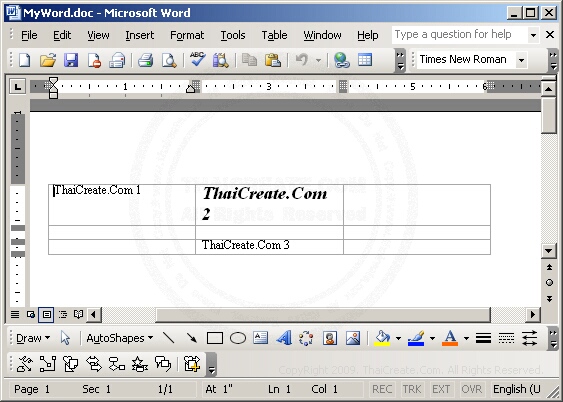Open Print Preview magnifier icon

tap(169, 60)
